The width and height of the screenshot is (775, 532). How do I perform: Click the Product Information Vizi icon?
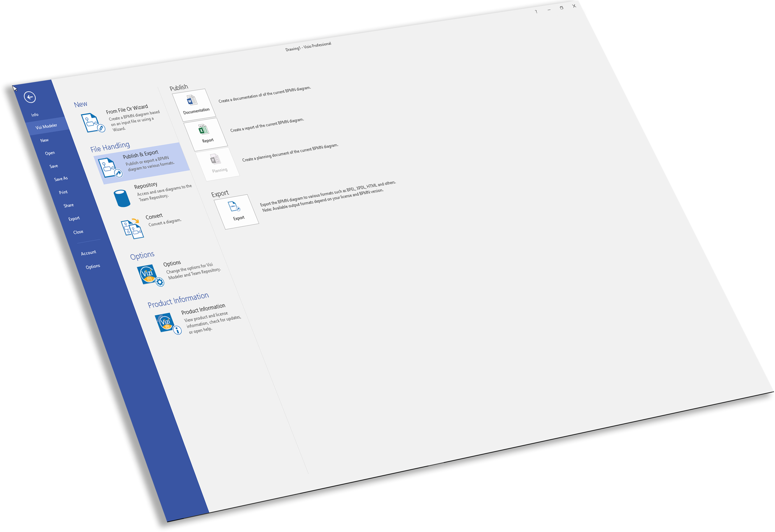[168, 323]
